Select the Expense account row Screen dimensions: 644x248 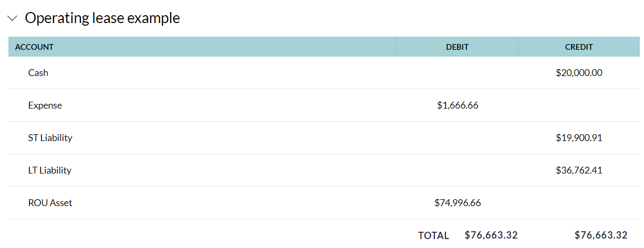point(45,105)
